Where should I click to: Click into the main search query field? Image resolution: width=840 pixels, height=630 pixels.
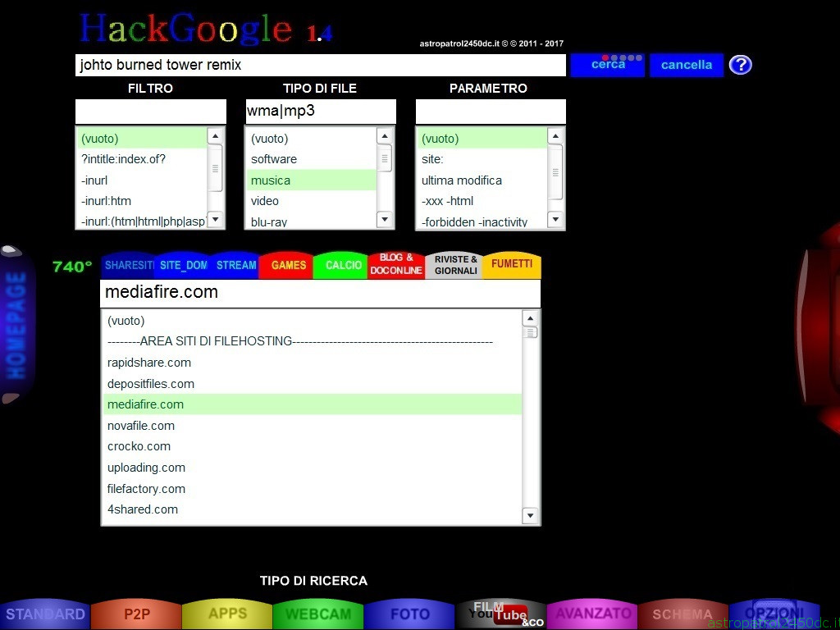321,65
